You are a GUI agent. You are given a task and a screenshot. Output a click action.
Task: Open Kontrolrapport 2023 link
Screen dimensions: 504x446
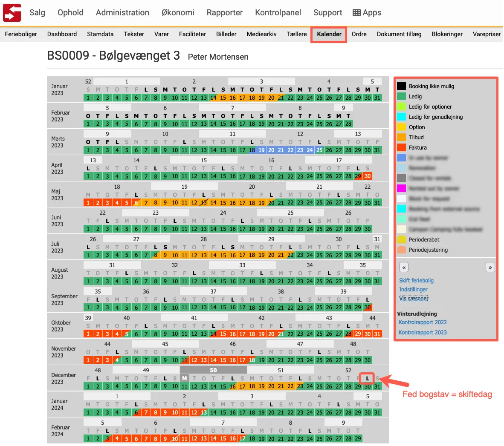(423, 332)
